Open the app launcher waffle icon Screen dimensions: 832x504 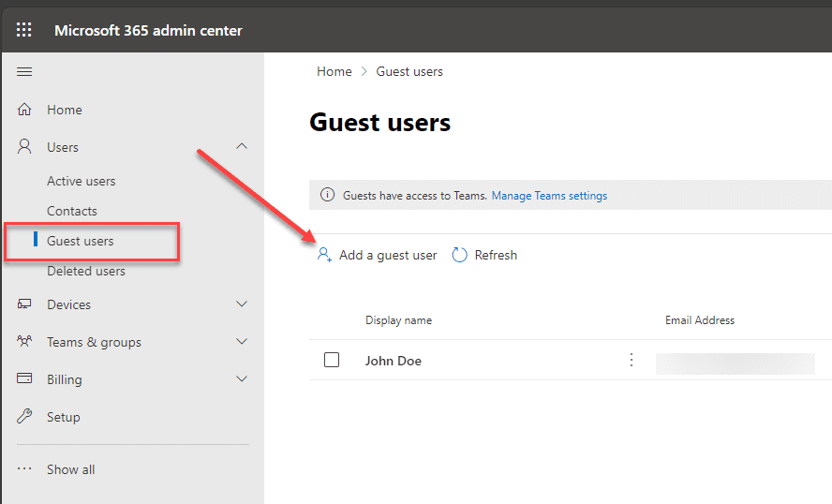tap(23, 30)
